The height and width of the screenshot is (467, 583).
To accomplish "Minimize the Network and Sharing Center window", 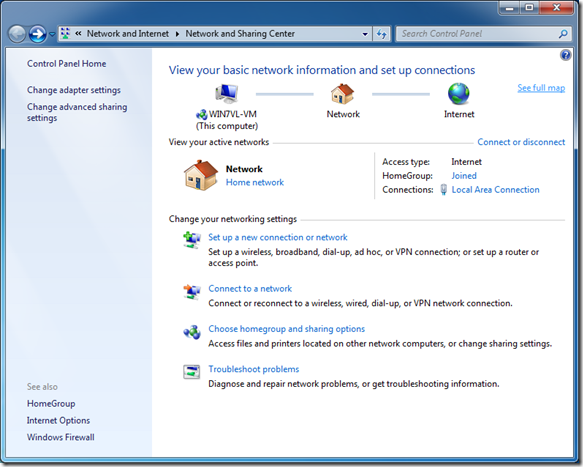I will tap(509, 7).
